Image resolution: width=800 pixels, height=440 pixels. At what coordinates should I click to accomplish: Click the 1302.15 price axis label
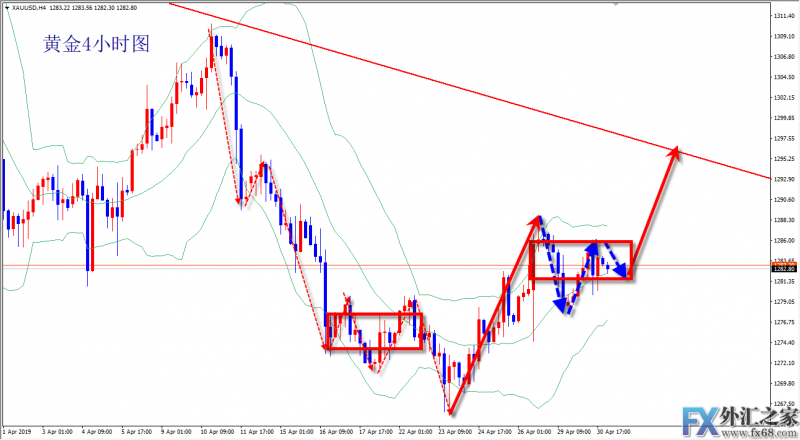coord(783,98)
